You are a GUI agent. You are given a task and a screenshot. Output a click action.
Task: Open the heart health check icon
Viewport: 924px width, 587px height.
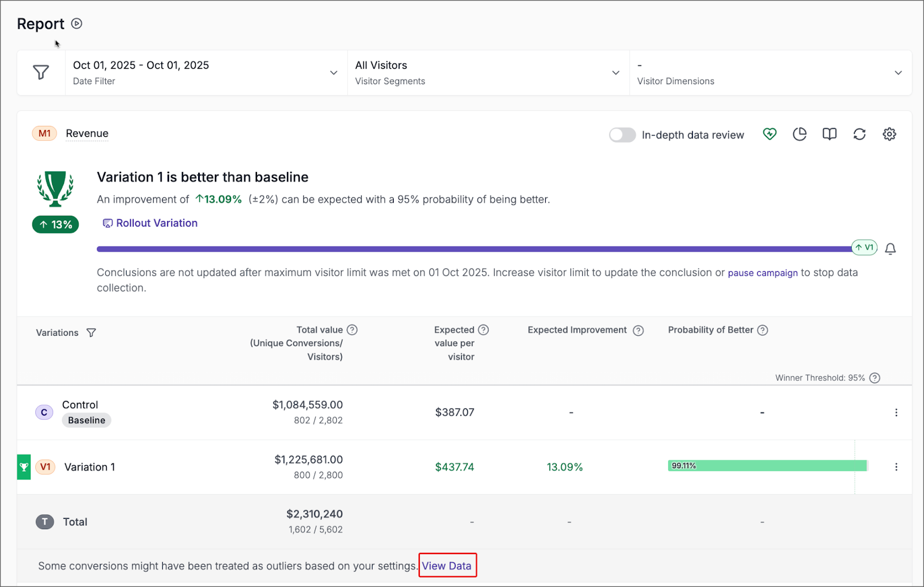tap(769, 134)
